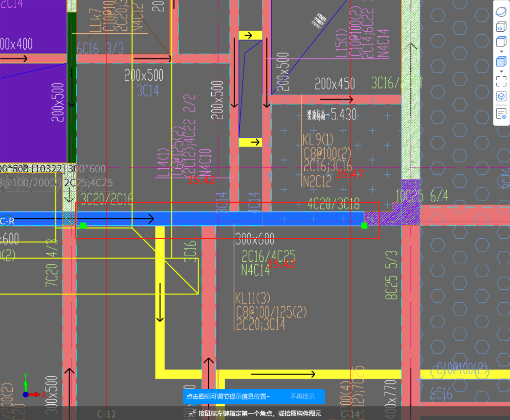Click the 'N2C12' annotation under KL9
This screenshot has width=510, height=420.
click(x=316, y=182)
